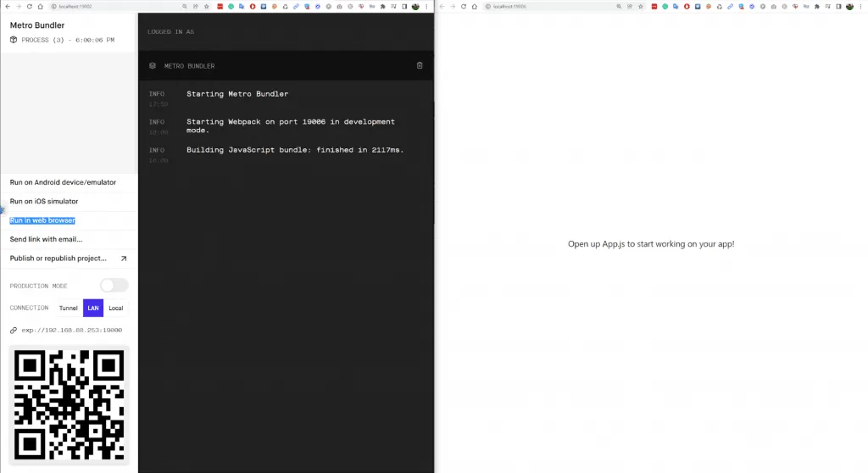The image size is (868, 473).
Task: Open Send link with email option
Action: (46, 239)
